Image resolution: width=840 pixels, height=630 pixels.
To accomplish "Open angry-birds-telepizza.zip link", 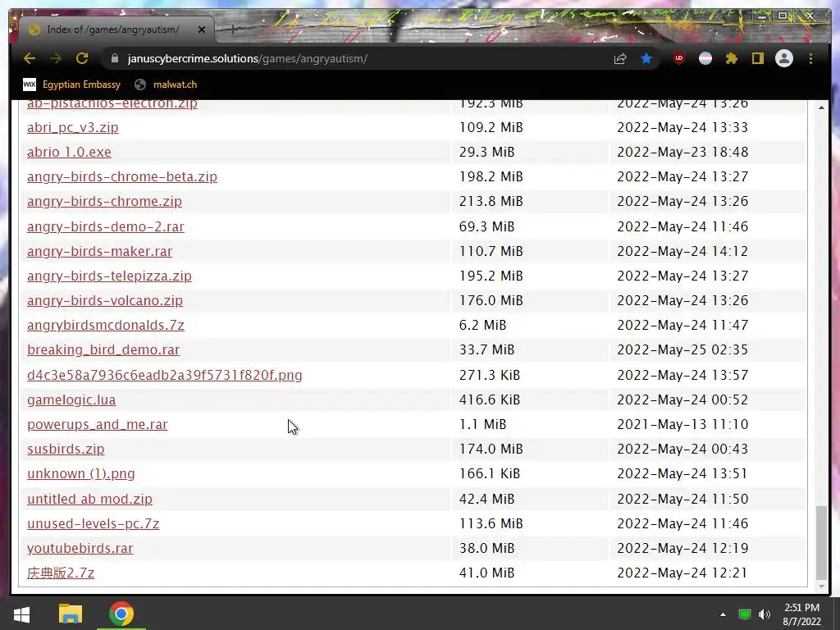I will pos(109,276).
